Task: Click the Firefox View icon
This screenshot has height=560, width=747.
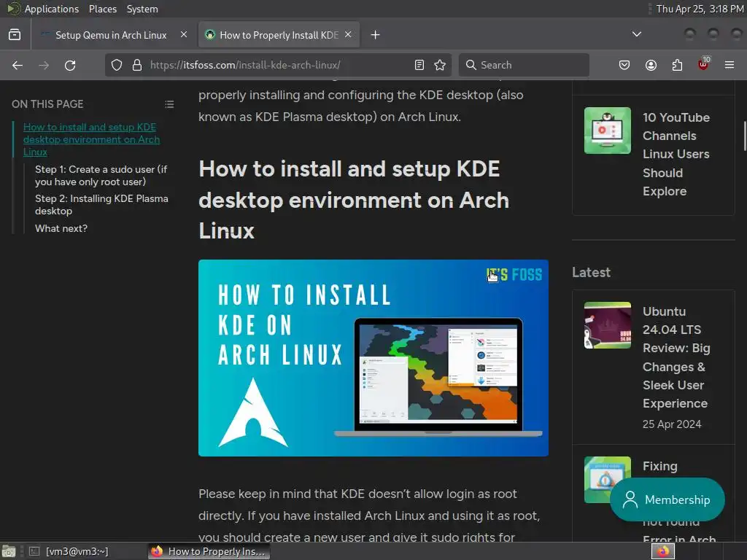Action: pos(15,35)
